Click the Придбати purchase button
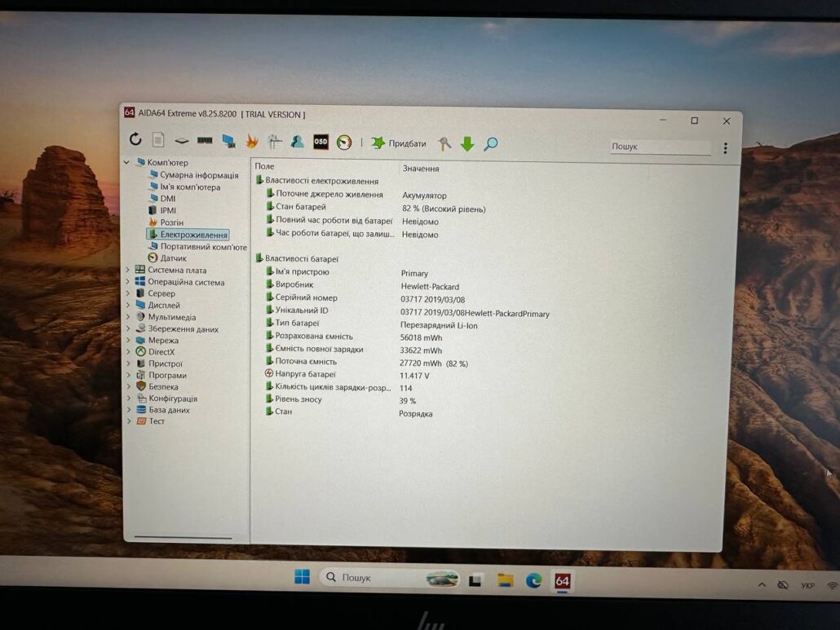This screenshot has height=630, width=840. (399, 143)
